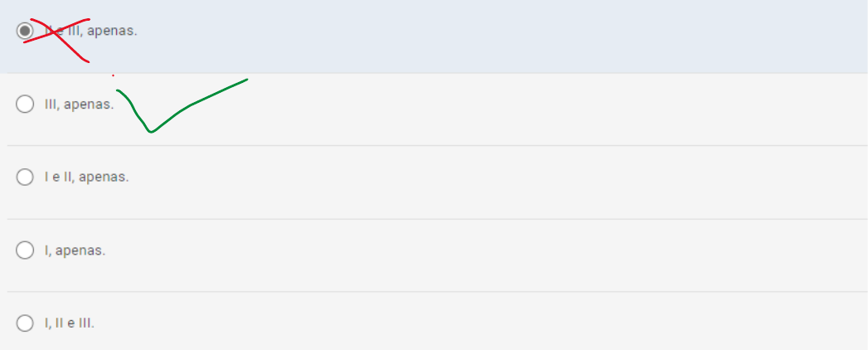Image resolution: width=868 pixels, height=350 pixels.
Task: Select the 'III, apenas.' radio button
Action: point(25,105)
